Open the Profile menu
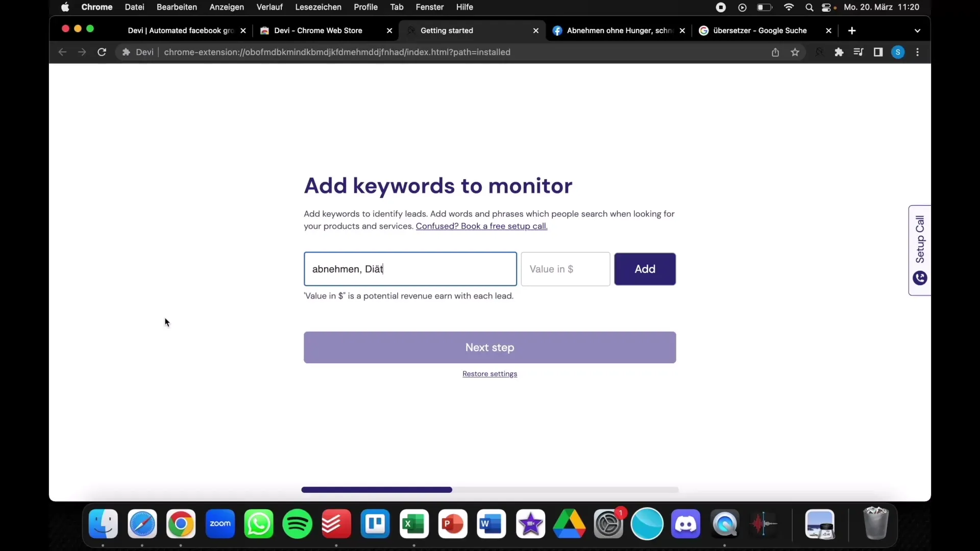The height and width of the screenshot is (551, 980). [365, 7]
